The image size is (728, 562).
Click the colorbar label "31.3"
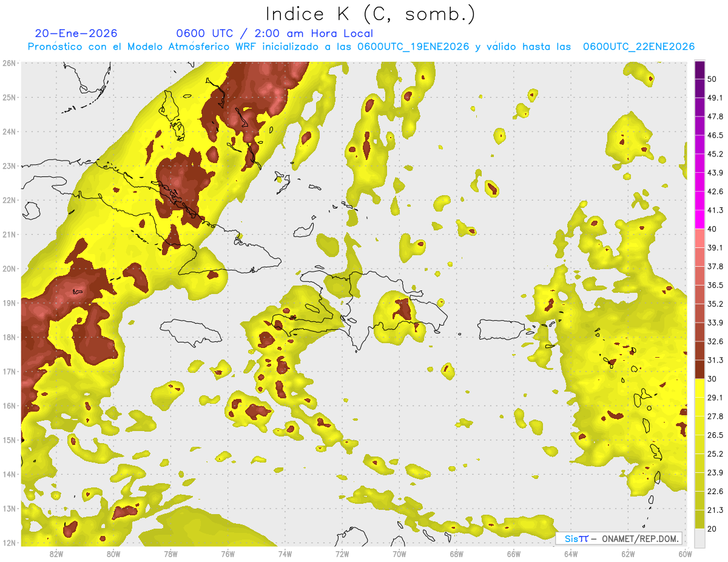(715, 360)
